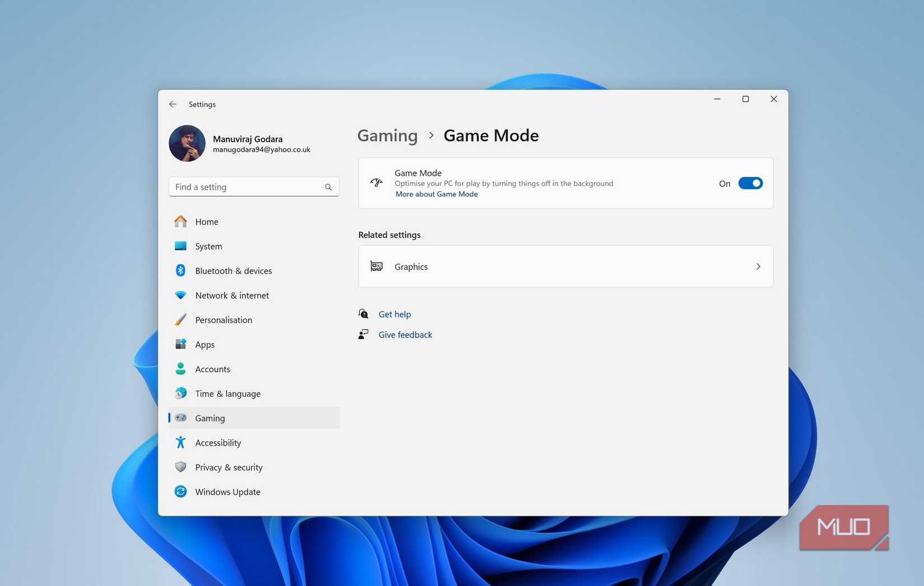
Task: Click the Network Wi-Fi icon
Action: point(180,295)
